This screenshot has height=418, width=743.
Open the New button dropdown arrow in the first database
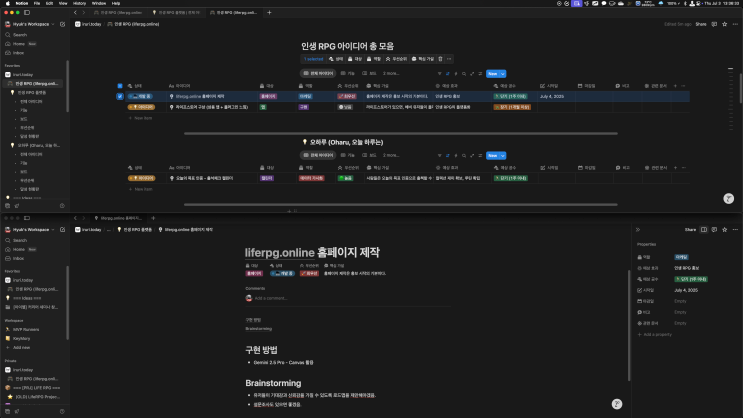503,74
